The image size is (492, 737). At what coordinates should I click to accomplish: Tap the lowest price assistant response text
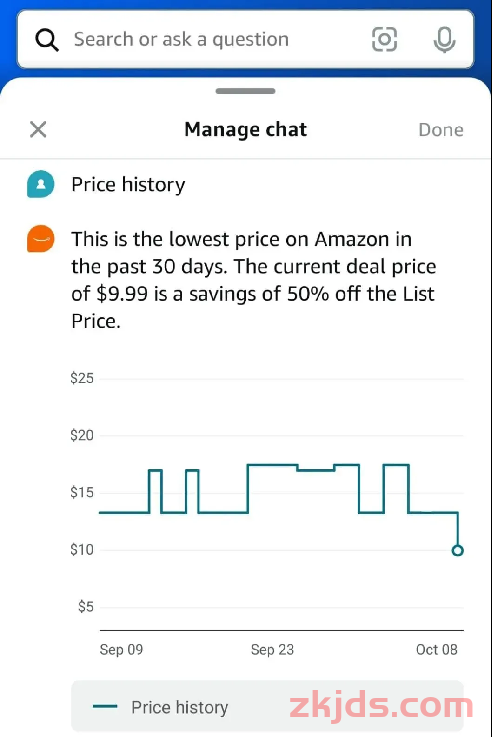[x=254, y=280]
